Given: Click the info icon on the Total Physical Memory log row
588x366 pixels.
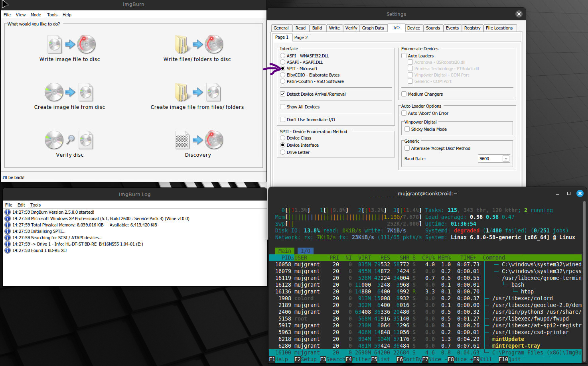Looking at the screenshot, I should tap(7, 225).
